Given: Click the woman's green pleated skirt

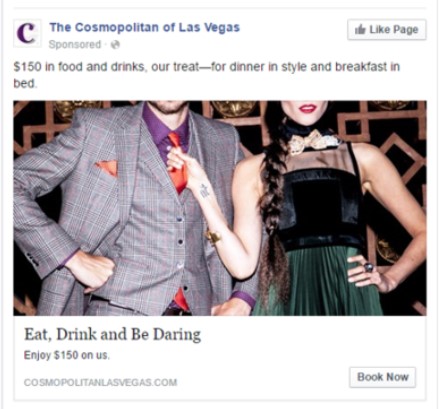Looking at the screenshot, I should click(x=318, y=282).
